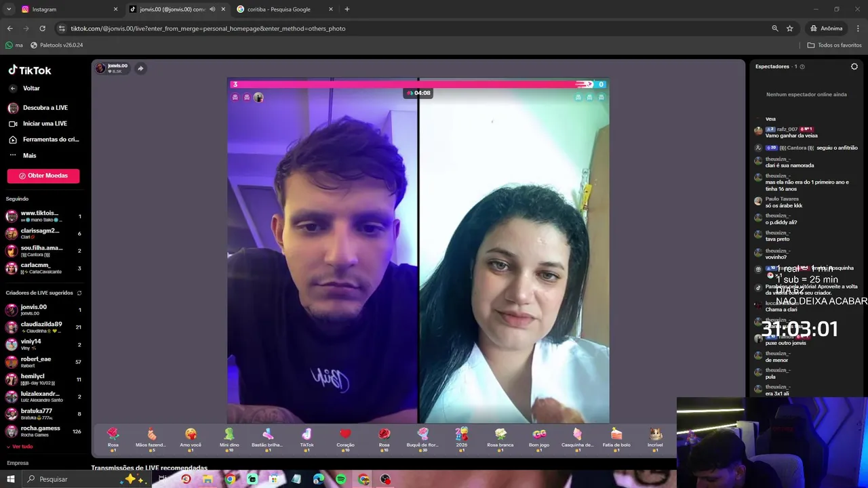Open clarissagm2 live in Seguindo list
Screen dimensions: 868x488
(43, 233)
